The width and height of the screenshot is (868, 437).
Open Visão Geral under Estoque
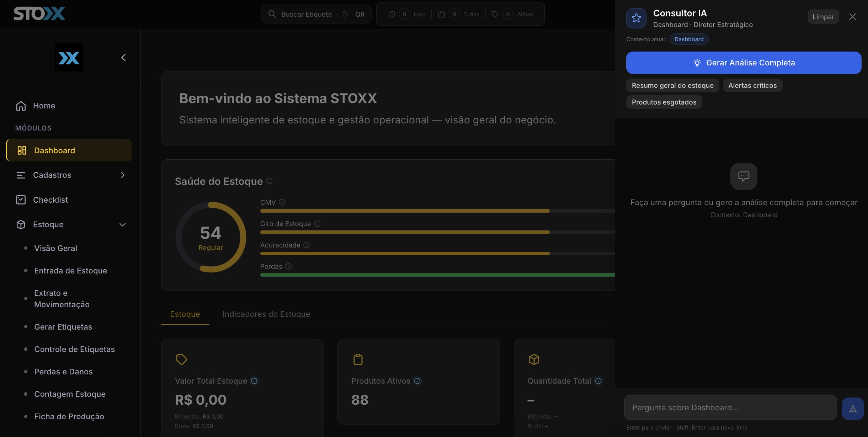point(55,248)
